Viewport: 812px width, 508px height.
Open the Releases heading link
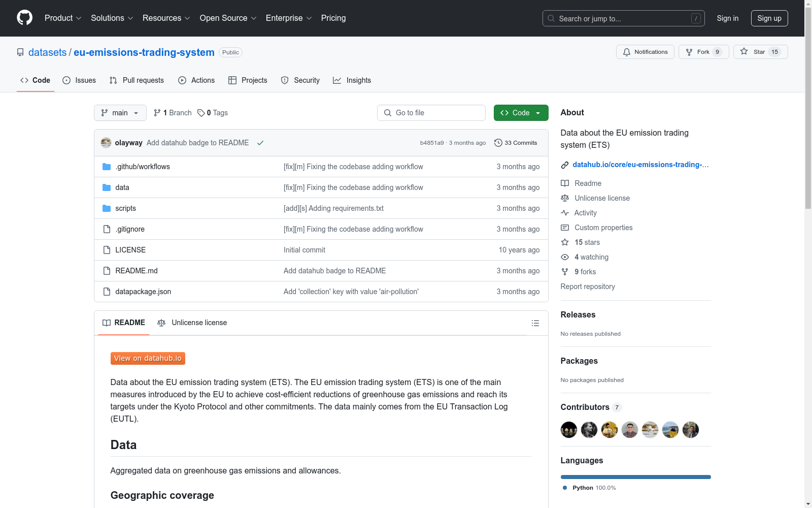point(578,315)
